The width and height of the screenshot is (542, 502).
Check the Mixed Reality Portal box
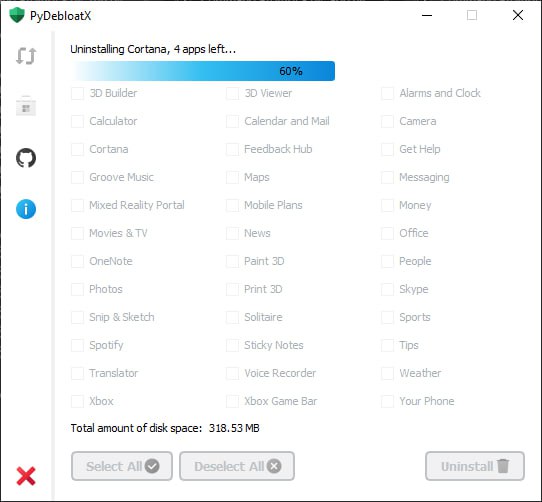click(77, 205)
